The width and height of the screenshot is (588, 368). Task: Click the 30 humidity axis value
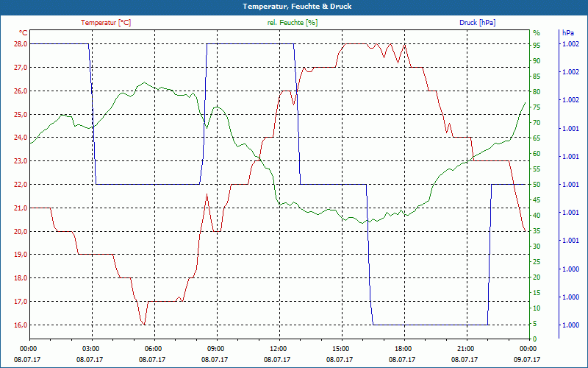537,247
